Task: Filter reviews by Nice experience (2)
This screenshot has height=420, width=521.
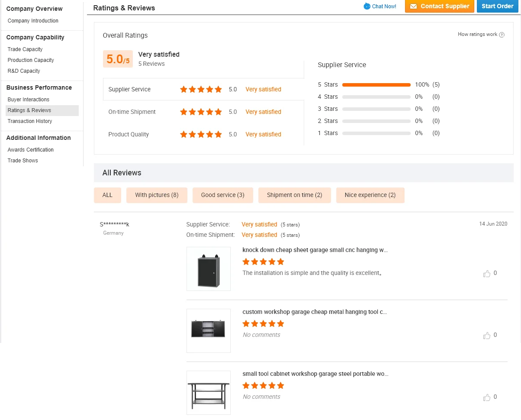Action: pyautogui.click(x=370, y=195)
